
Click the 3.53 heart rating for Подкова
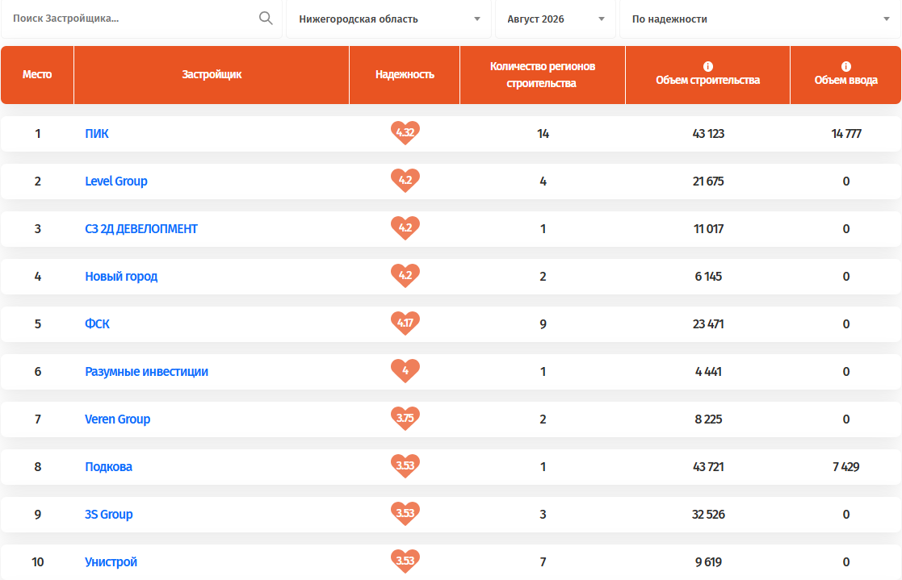click(405, 466)
